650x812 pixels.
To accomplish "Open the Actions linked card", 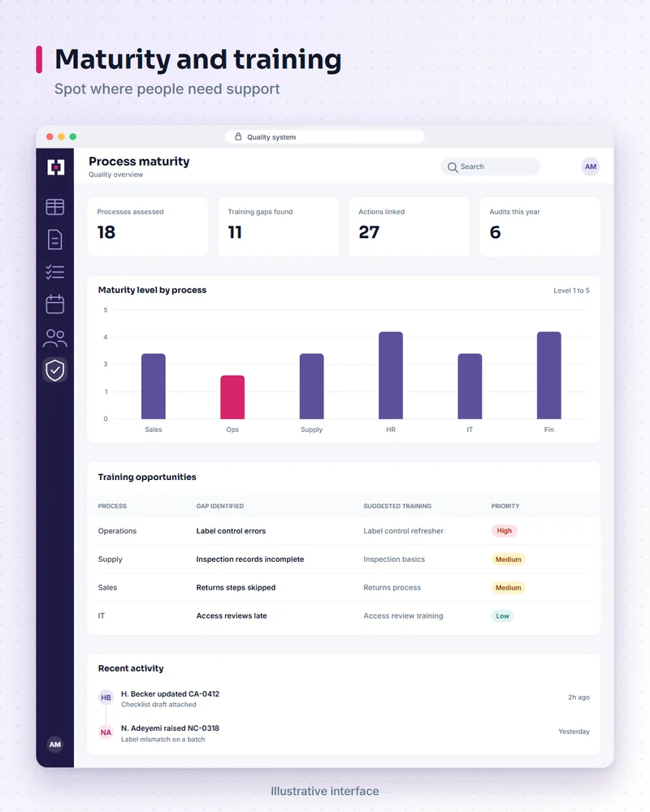I will pyautogui.click(x=409, y=227).
